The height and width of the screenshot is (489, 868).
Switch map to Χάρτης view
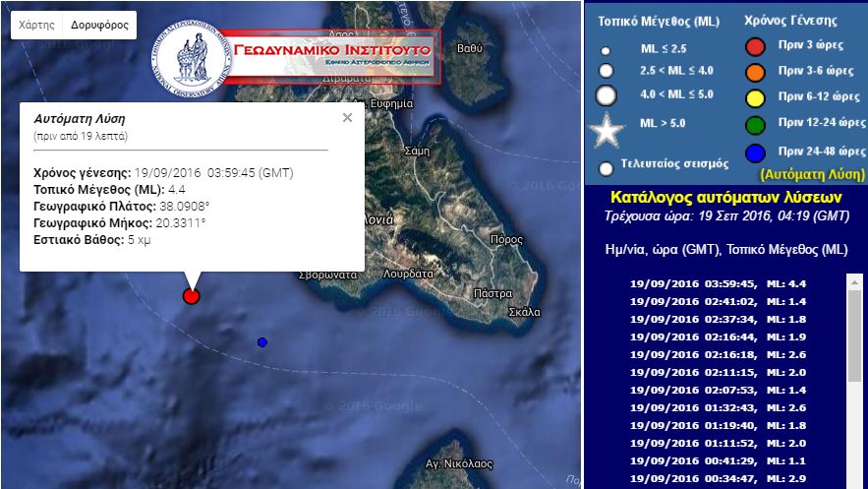click(36, 25)
